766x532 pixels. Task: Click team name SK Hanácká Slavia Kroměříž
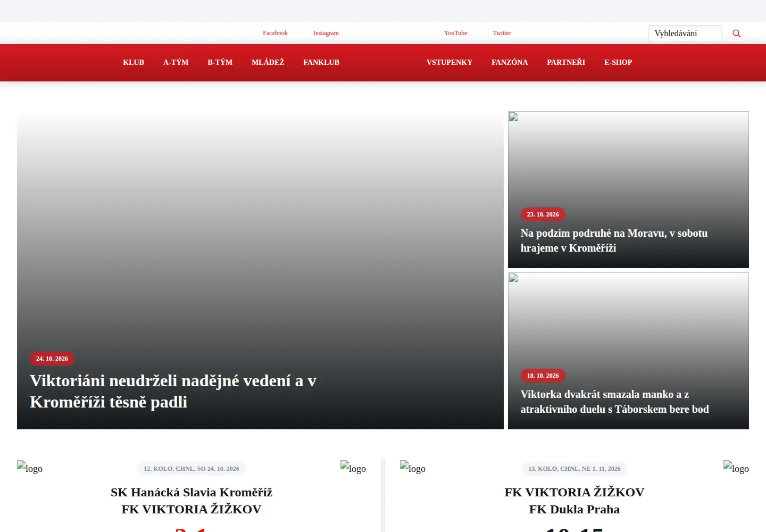coord(191,492)
